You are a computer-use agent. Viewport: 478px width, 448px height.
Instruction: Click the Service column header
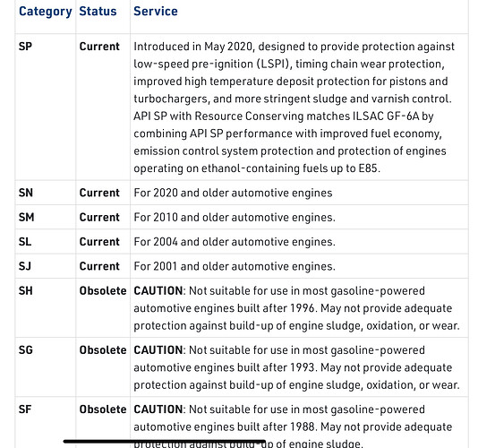click(156, 12)
